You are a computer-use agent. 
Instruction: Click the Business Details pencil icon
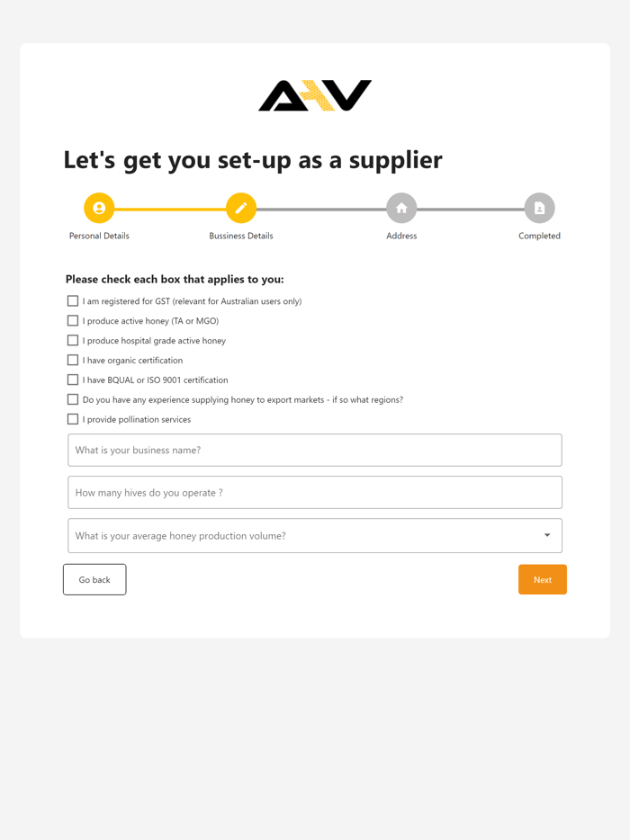pos(241,208)
